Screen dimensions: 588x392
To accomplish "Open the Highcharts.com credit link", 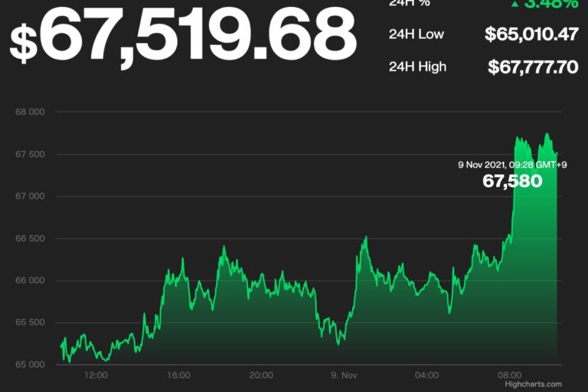I will pos(533,384).
